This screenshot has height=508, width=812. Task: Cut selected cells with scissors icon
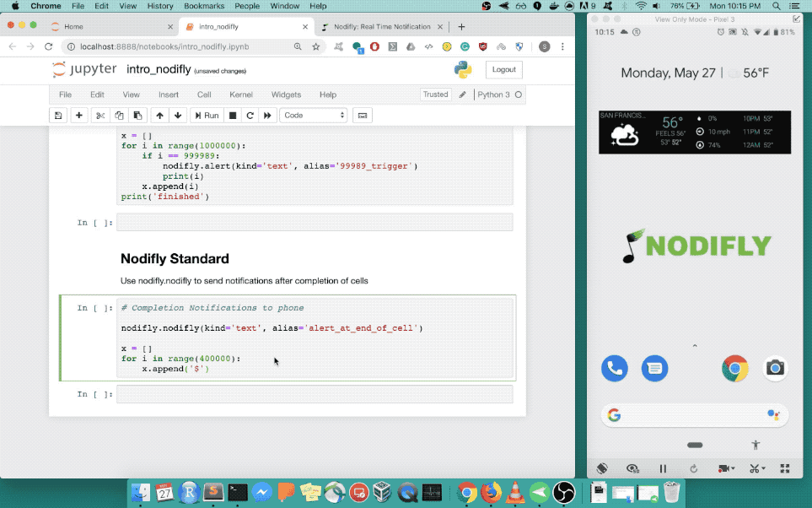tap(100, 115)
